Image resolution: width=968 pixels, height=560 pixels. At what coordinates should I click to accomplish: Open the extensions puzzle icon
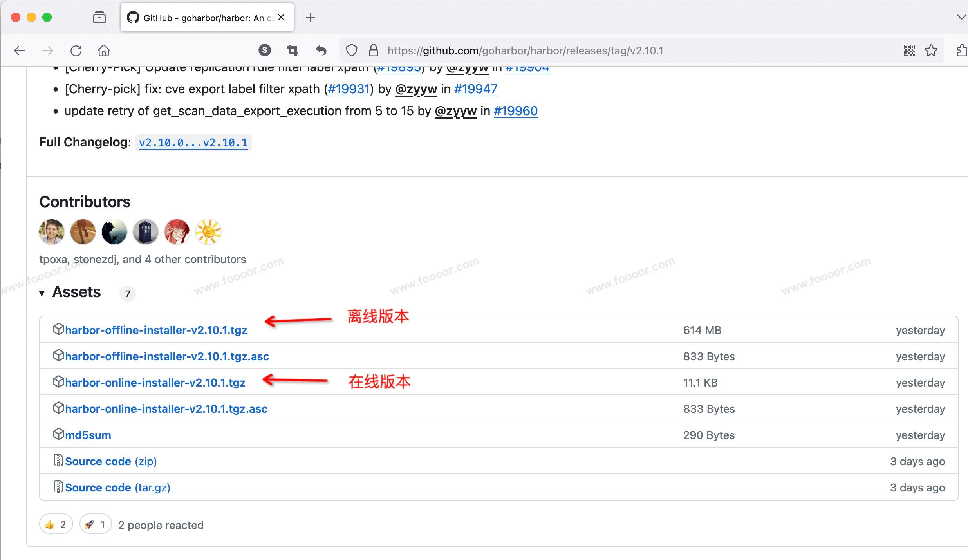(x=962, y=51)
